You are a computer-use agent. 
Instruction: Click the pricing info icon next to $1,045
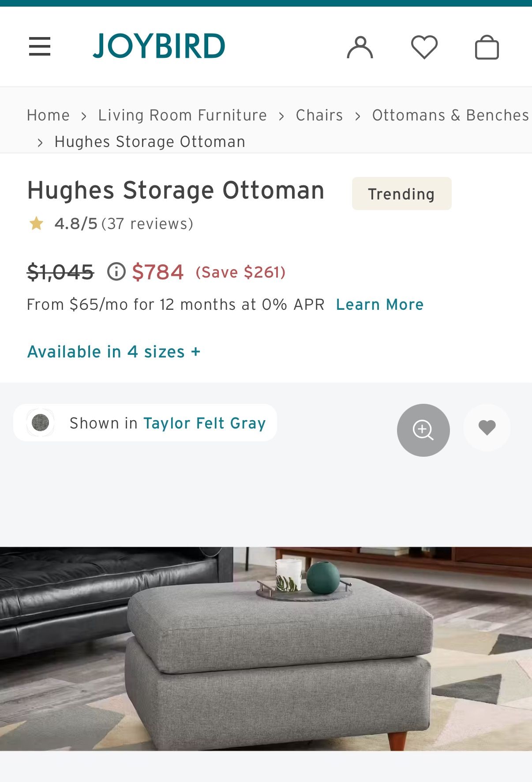pyautogui.click(x=116, y=272)
